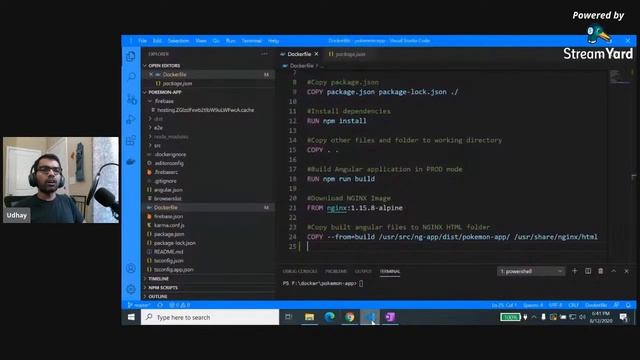Screen dimensions: 640x360
Task: Switch to the Problems panel tab
Action: [336, 271]
